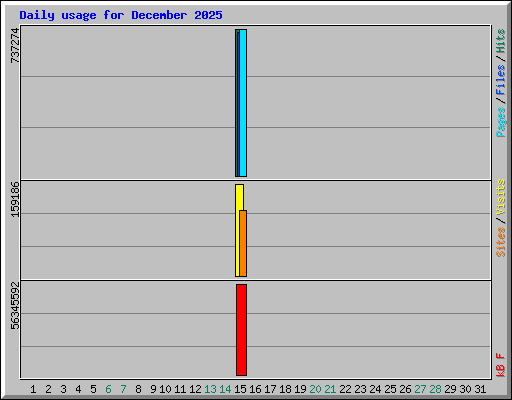Click the green Hits bar for day 15
The height and width of the screenshot is (400, 512).
[x=236, y=103]
